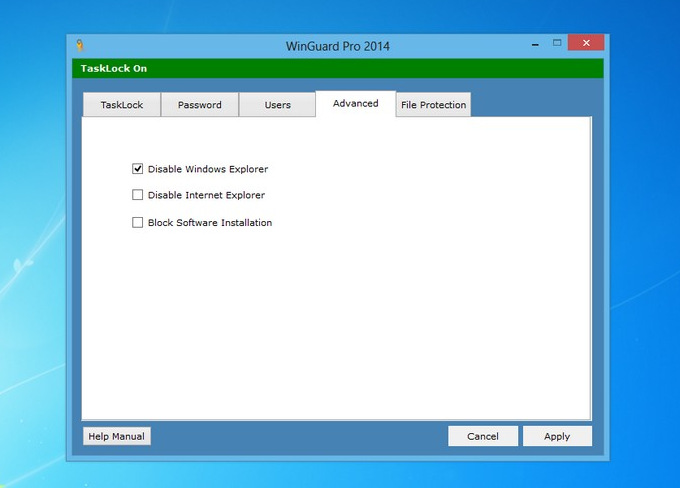Close the WinGuard Pro 2014 window
The width and height of the screenshot is (680, 488).
(x=586, y=43)
